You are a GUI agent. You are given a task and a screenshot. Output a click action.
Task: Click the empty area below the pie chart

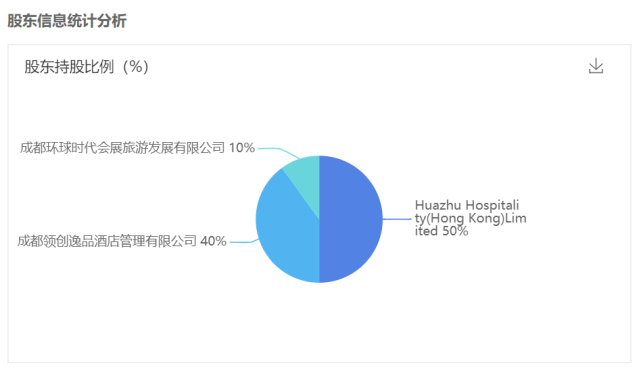pos(319,323)
